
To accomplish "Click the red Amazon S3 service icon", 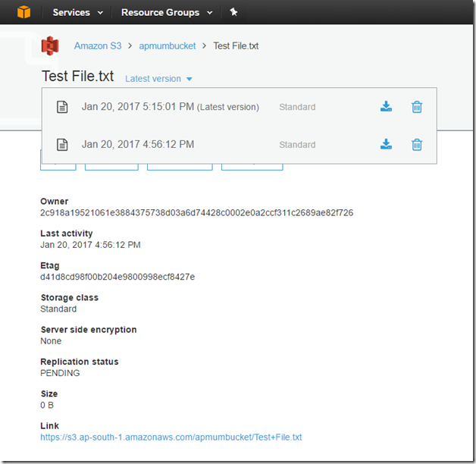I will pos(50,45).
